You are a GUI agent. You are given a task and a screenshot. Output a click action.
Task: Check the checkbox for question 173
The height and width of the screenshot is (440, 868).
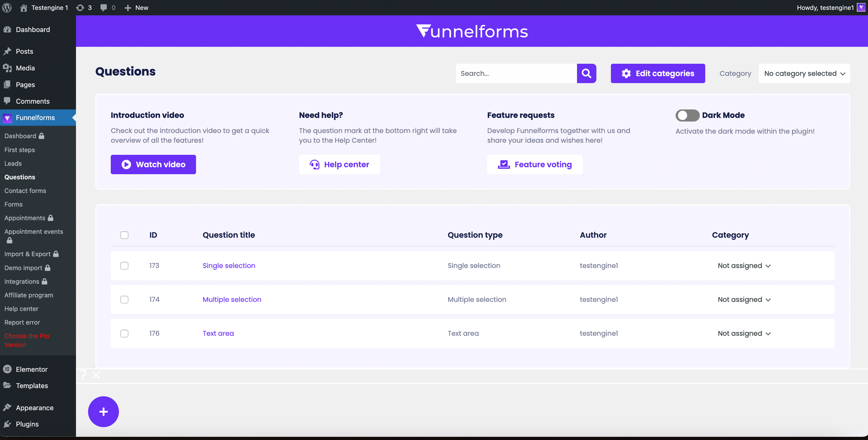click(124, 266)
